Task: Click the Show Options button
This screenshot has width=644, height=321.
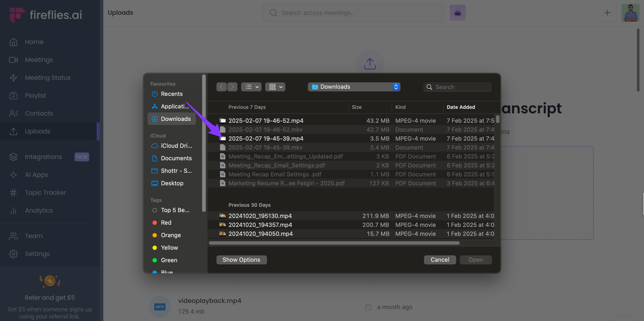Action: pos(241,260)
